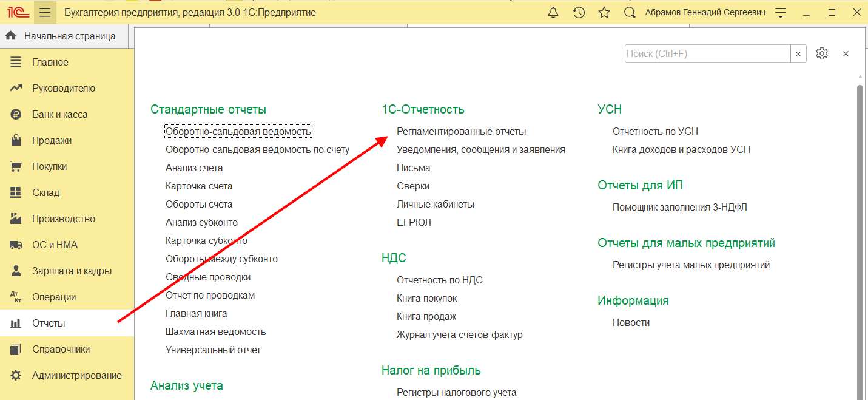Close the Отчеты menu panel
Screen dimensions: 868x400
846,53
